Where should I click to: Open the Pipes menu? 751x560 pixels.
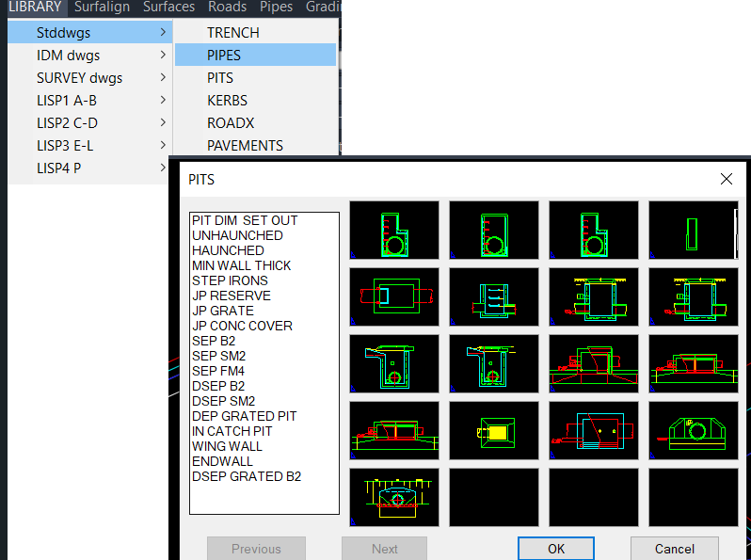pos(276,7)
